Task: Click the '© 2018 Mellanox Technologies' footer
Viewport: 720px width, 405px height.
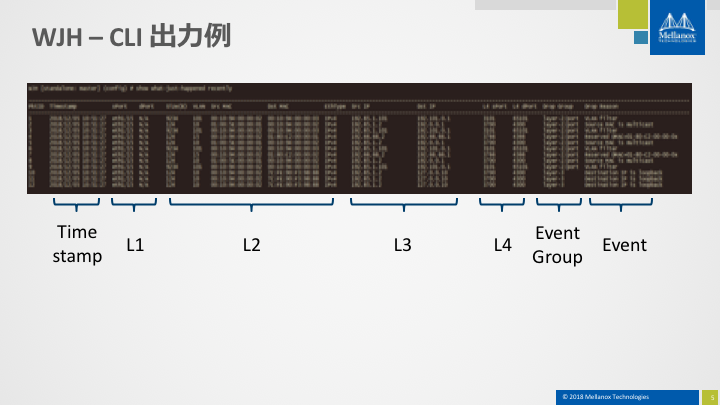Action: (606, 397)
